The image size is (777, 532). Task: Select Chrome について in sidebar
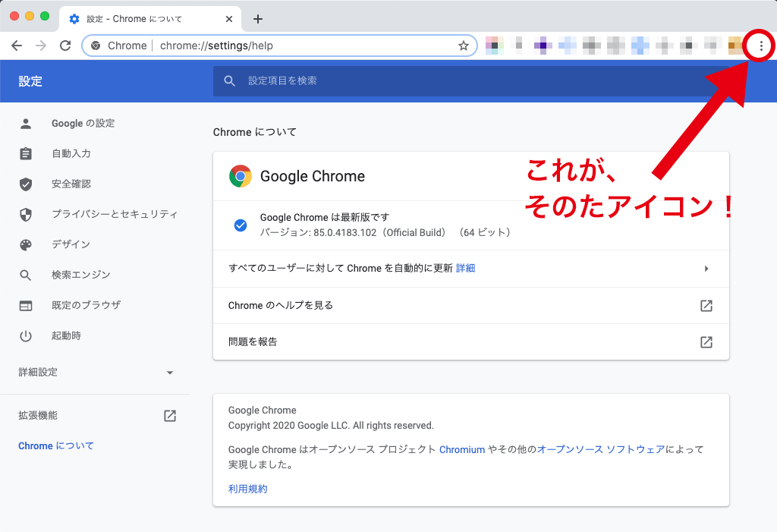tap(56, 445)
